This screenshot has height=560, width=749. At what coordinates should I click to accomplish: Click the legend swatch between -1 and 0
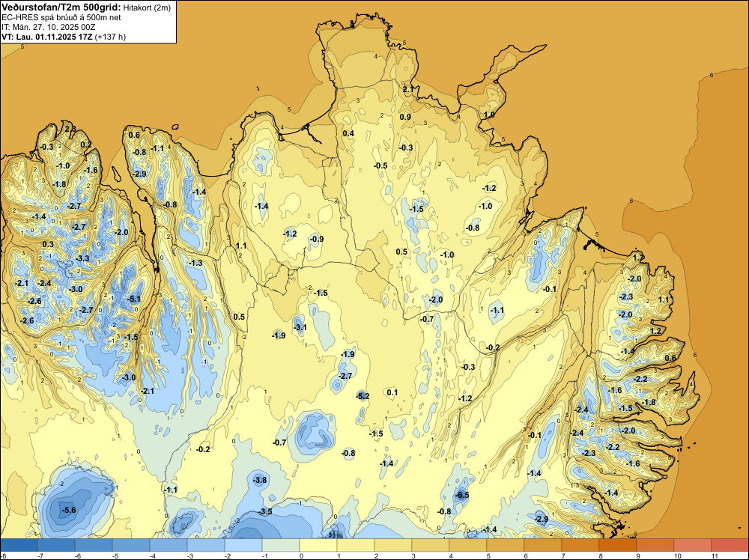281,545
